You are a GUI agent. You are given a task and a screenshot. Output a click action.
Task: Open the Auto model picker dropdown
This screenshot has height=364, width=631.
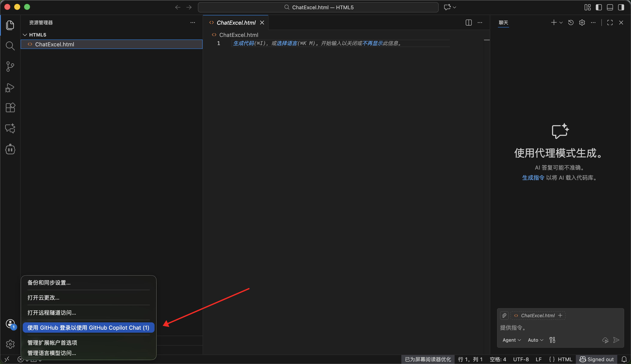(535, 340)
